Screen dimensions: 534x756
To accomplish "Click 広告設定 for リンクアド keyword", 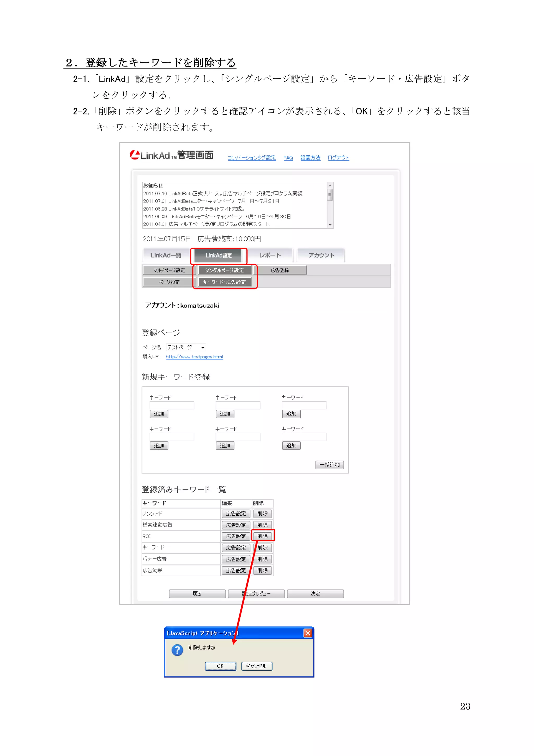I will [236, 514].
